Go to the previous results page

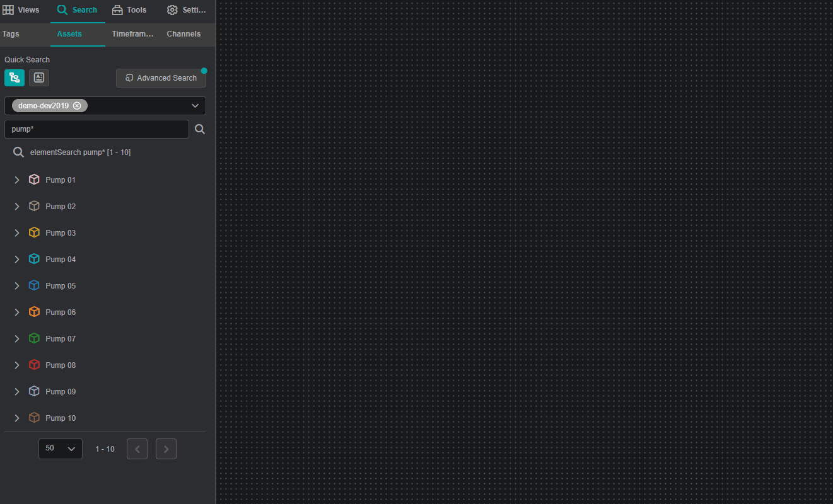[x=137, y=449]
